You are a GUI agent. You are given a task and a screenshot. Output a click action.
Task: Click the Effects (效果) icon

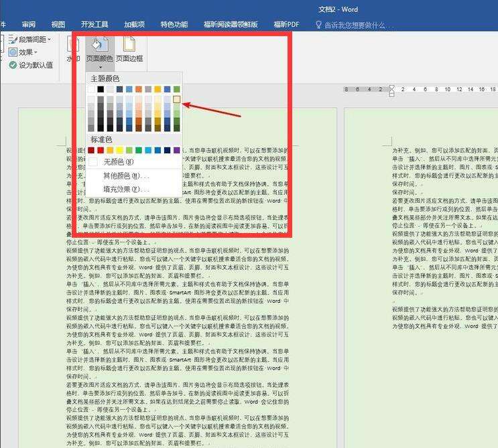point(13,52)
